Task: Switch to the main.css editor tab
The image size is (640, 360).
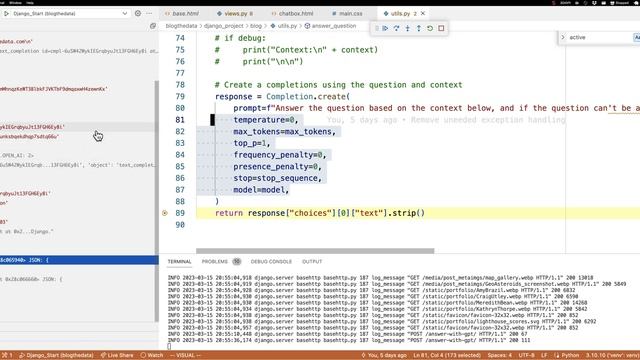Action: point(347,13)
